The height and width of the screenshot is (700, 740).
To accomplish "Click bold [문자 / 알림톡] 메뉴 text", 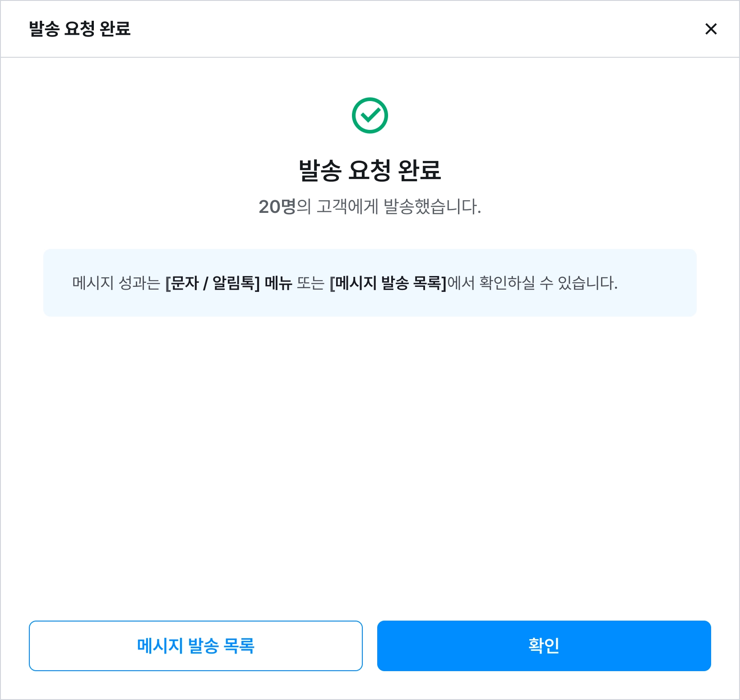I will point(228,283).
